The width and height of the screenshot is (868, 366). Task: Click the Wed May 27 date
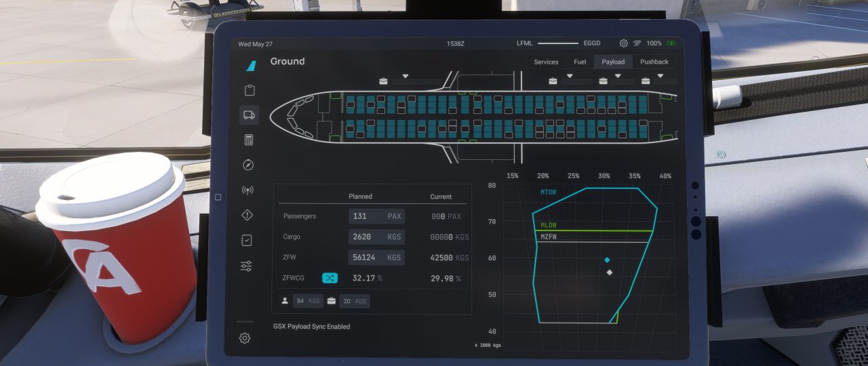(255, 44)
